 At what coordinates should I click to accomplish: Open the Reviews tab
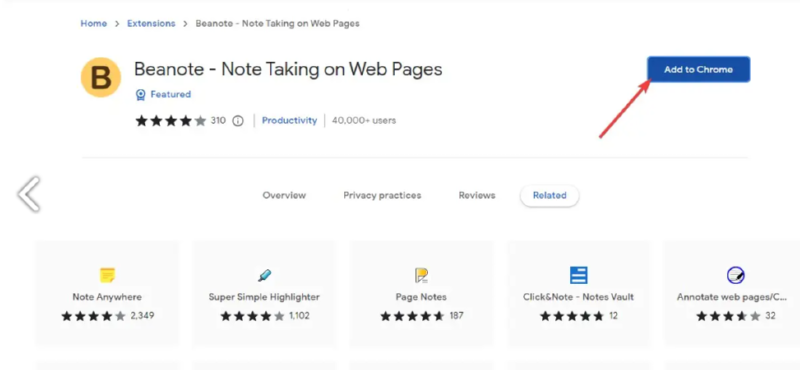pos(477,195)
